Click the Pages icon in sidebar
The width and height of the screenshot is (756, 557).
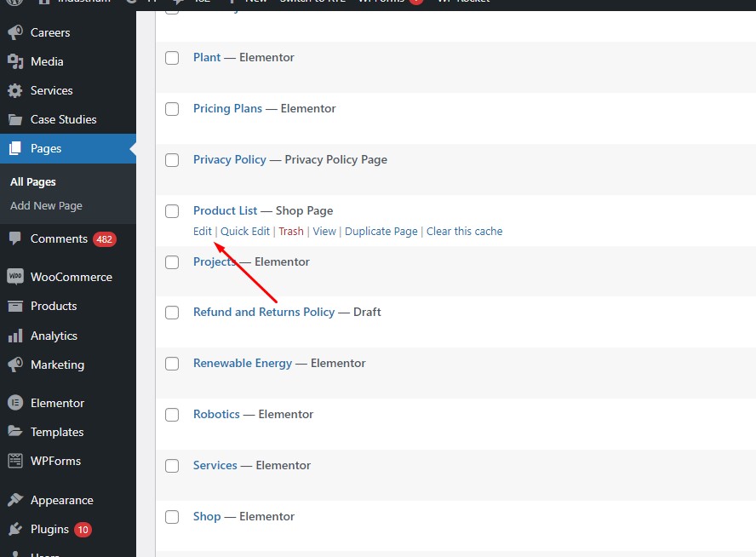(15, 148)
